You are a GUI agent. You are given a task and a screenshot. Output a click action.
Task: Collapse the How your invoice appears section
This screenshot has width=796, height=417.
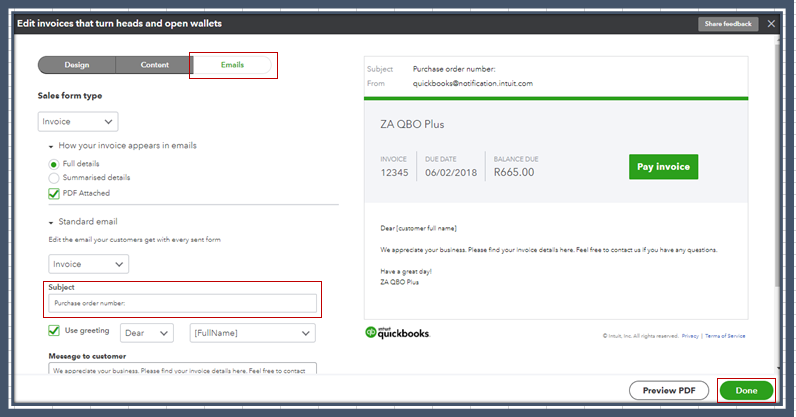click(x=49, y=145)
